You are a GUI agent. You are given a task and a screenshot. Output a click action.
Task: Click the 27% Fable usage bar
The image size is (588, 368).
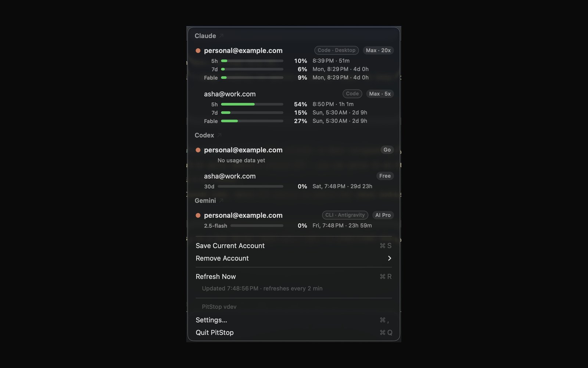(252, 121)
